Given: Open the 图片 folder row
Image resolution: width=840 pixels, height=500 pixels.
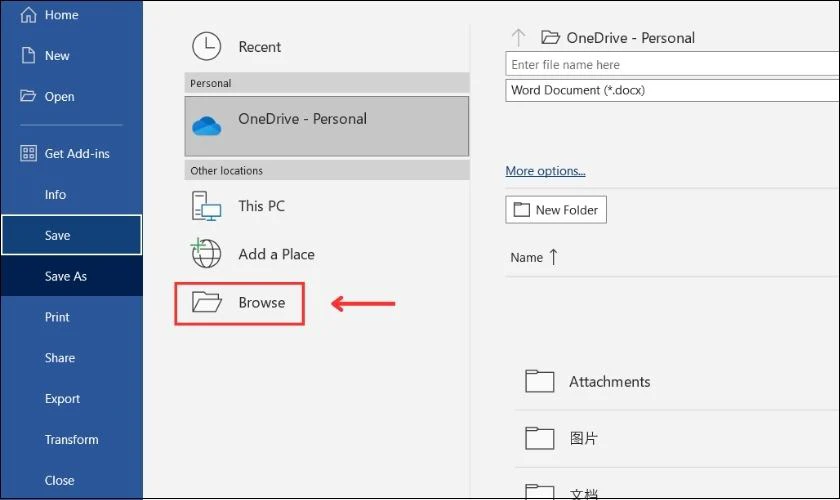Looking at the screenshot, I should [x=677, y=438].
